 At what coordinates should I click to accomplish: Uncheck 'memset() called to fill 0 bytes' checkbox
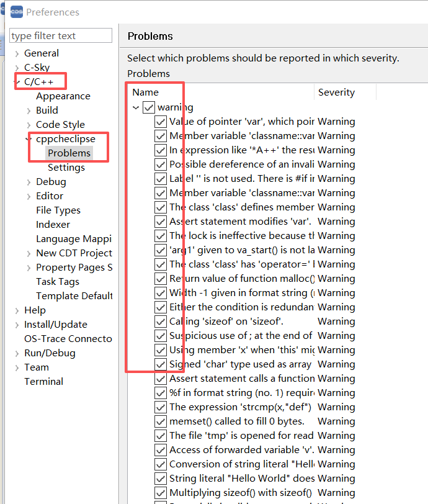[160, 421]
